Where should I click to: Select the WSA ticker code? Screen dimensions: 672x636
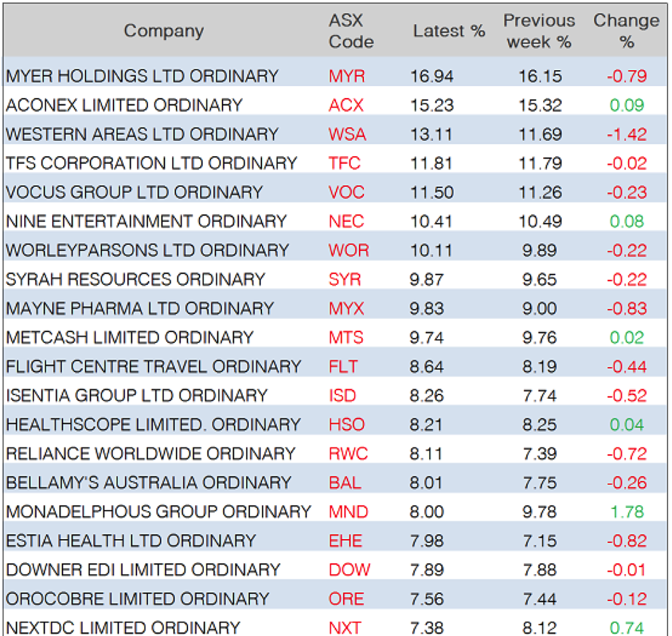point(347,134)
